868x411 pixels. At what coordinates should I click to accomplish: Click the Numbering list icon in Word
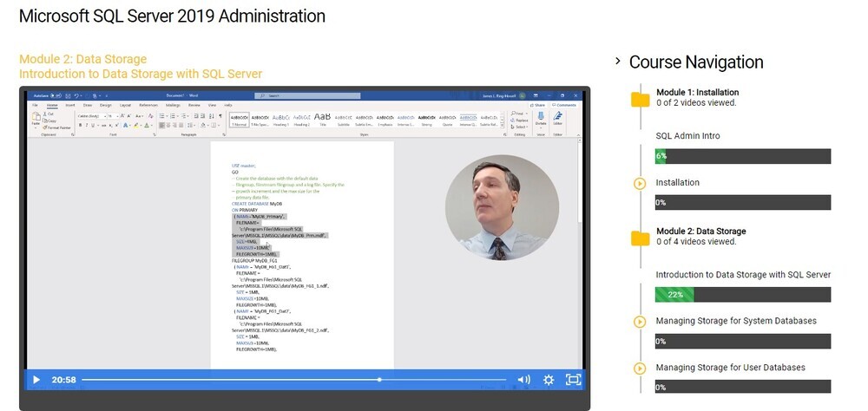coord(173,116)
